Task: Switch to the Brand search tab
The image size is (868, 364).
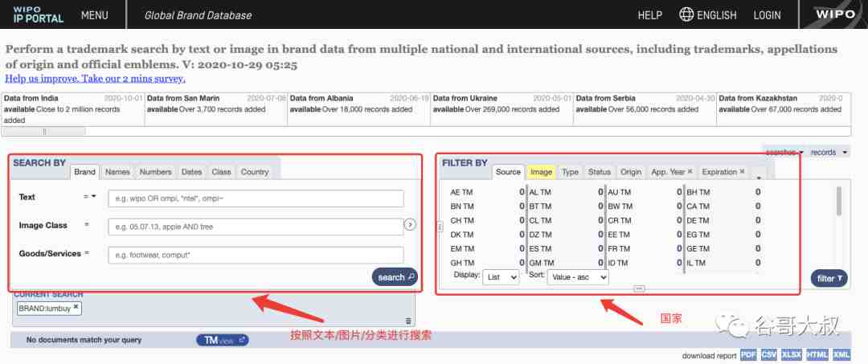Action: click(84, 172)
